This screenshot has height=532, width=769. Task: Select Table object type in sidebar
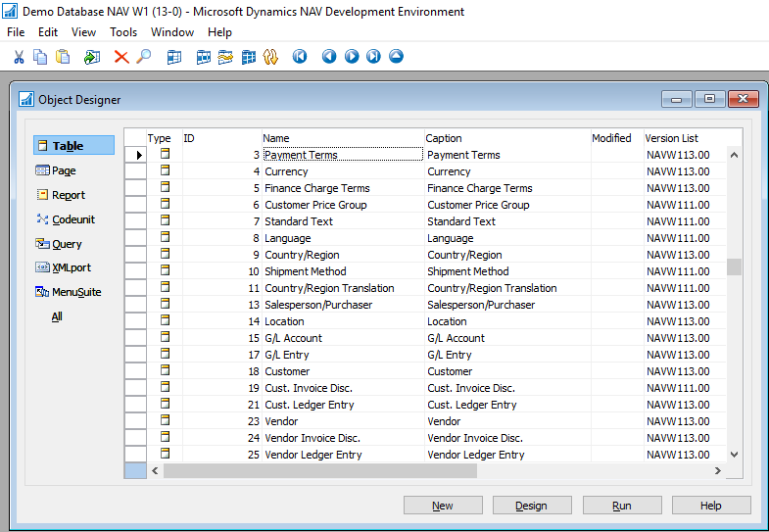[x=74, y=146]
